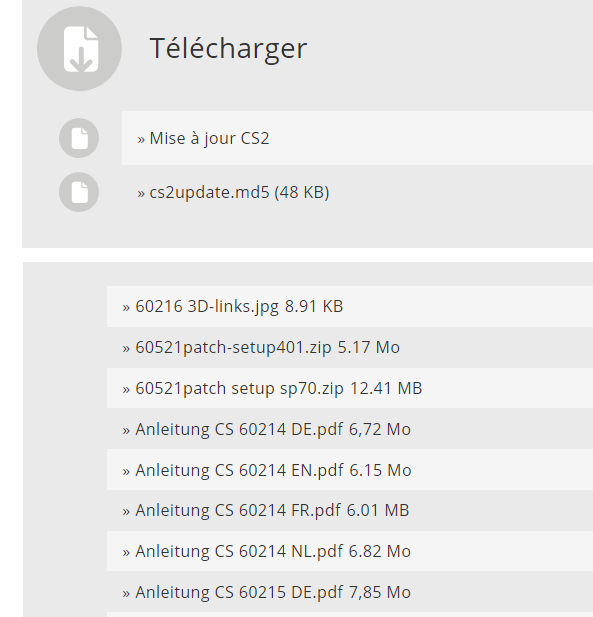
Task: Click the » arrow before Mise à jour CS2
Action: tap(141, 140)
